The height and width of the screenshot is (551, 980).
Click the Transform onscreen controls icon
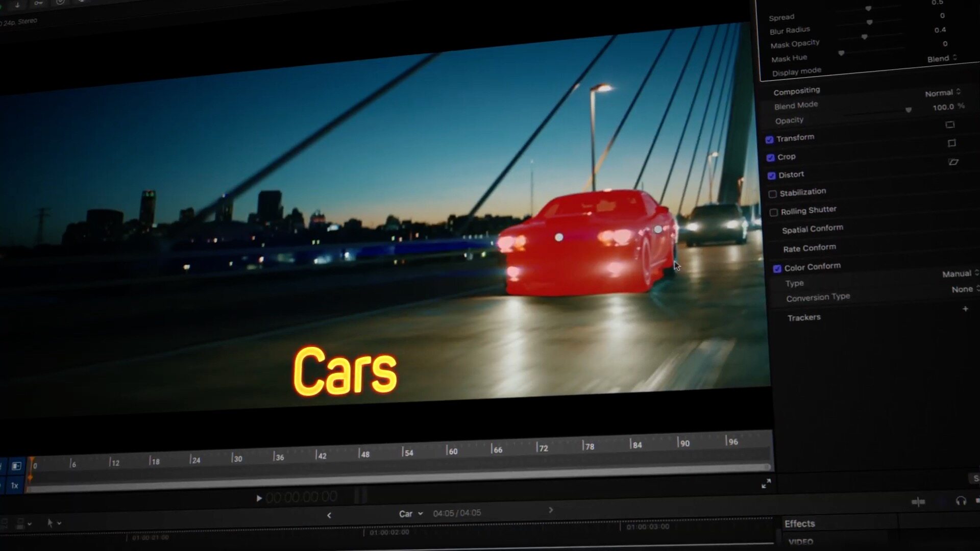(x=950, y=124)
